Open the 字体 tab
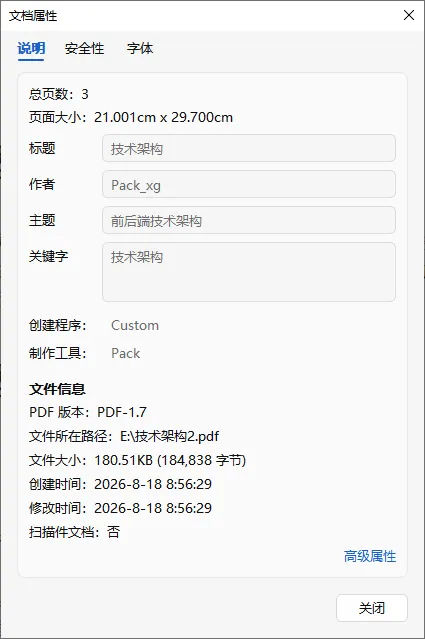 pos(140,48)
